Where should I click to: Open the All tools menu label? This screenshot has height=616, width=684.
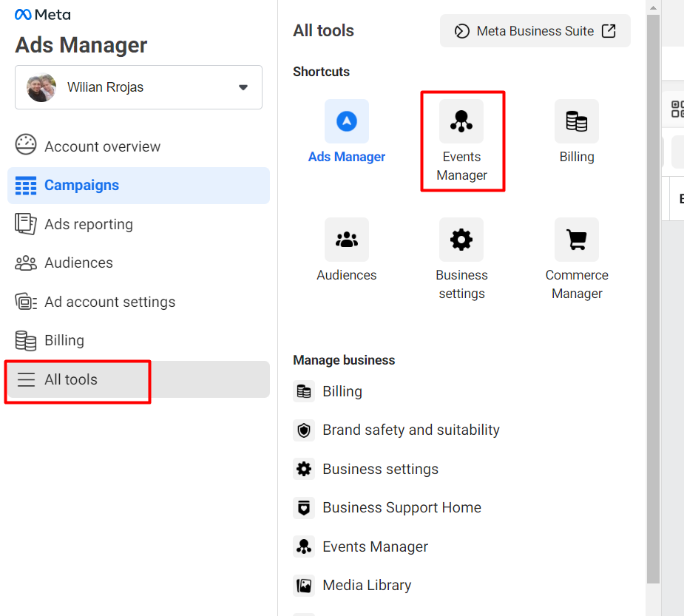click(71, 379)
